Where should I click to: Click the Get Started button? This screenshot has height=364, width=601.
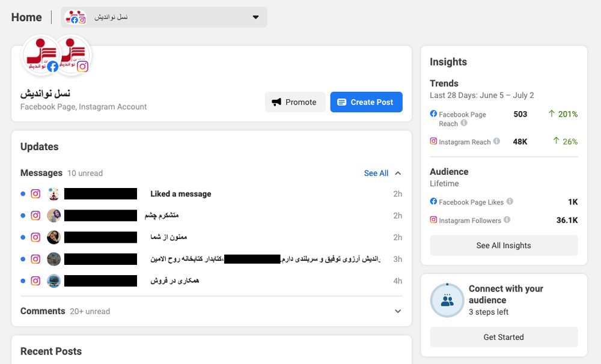(504, 337)
